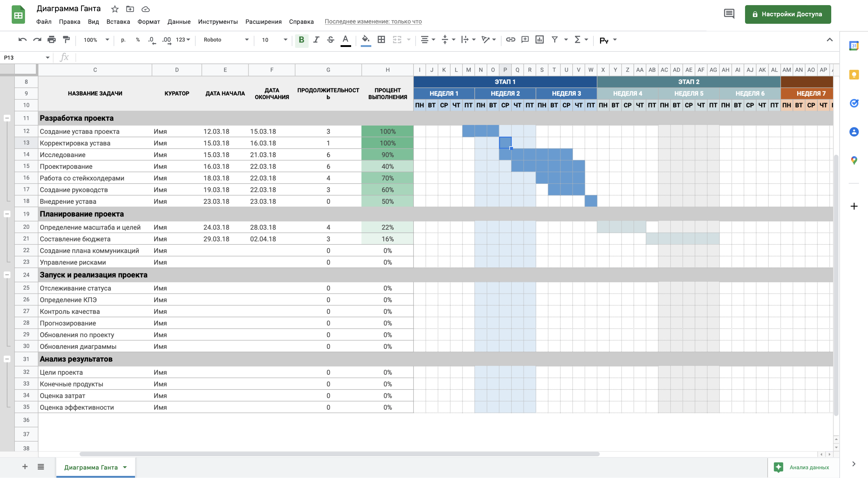Image resolution: width=868 pixels, height=478 pixels.
Task: Open the Вставка menu
Action: pos(118,22)
